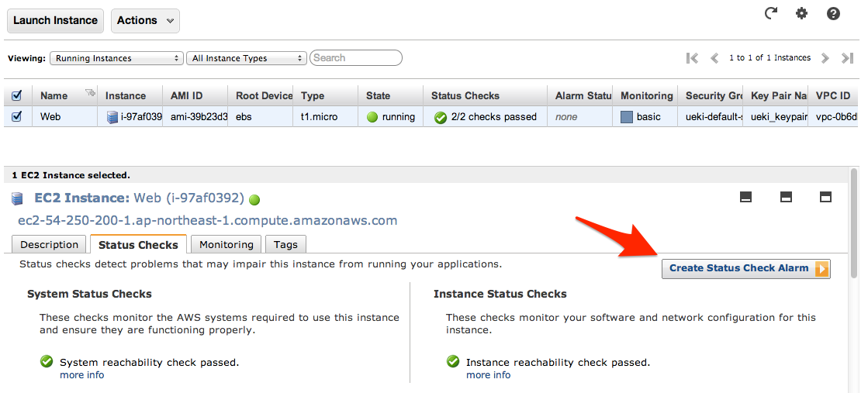868x393 pixels.
Task: Click the instance public DNS hostname
Action: point(208,221)
